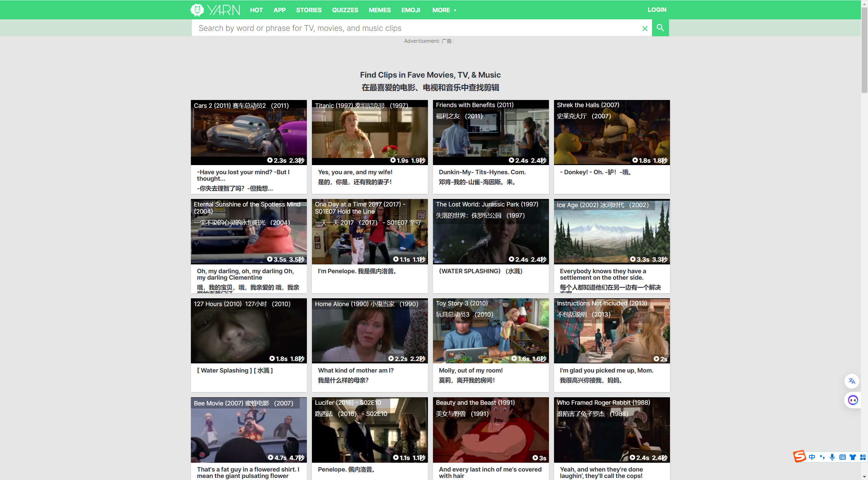Viewport: 868px width, 480px height.
Task: Play Home Alone 2.2s clip icon
Action: 391,358
